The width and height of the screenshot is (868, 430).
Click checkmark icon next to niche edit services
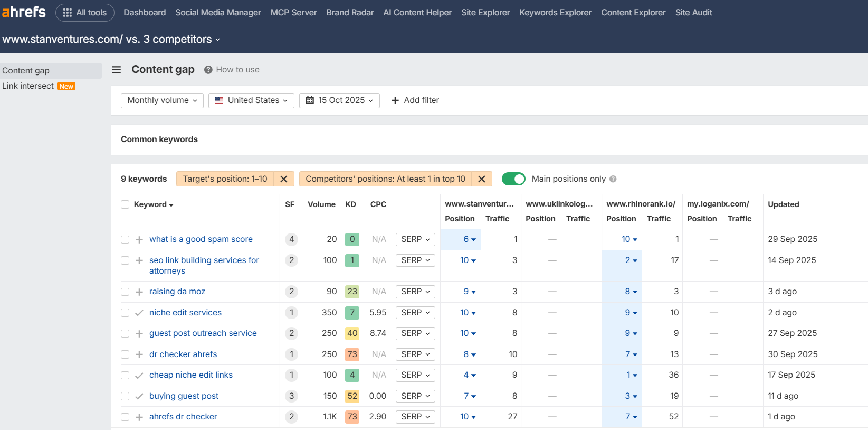139,313
